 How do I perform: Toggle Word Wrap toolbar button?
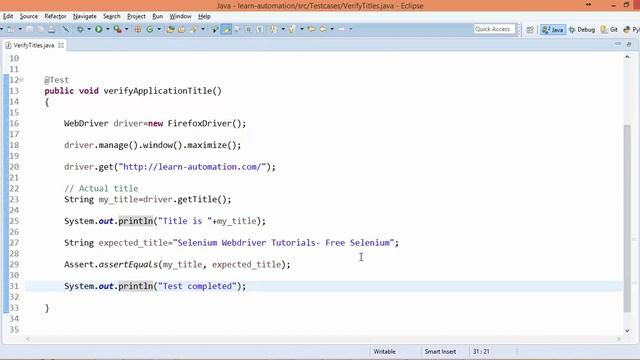tap(237, 29)
